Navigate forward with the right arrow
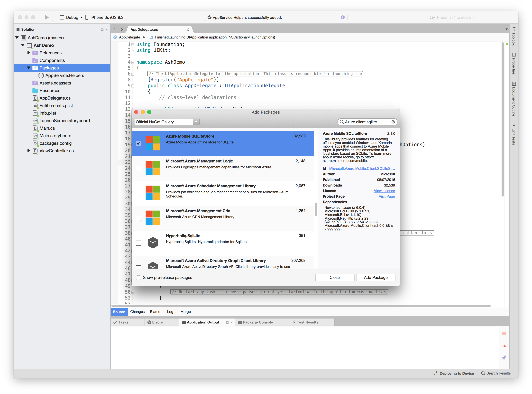This screenshot has height=394, width=532. tap(122, 30)
